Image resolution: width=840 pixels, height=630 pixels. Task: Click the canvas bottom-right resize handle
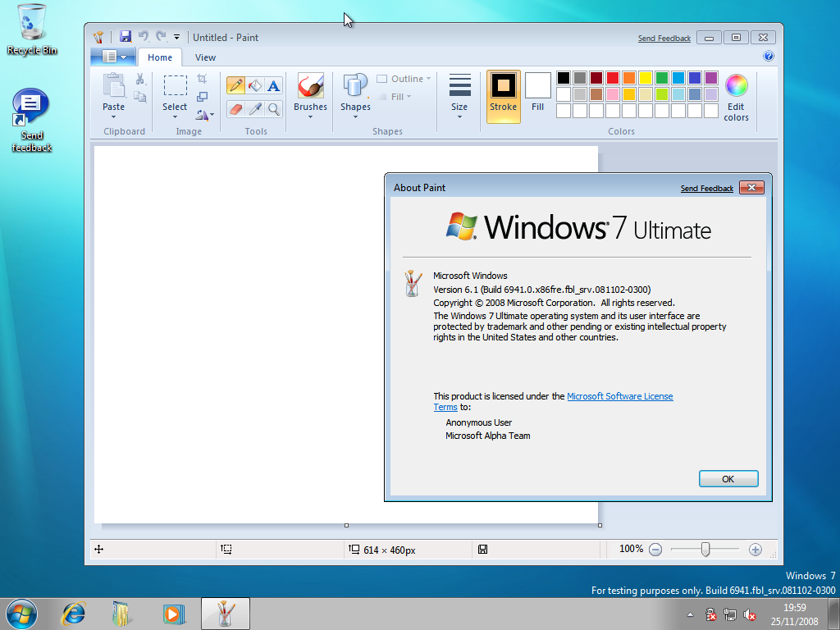pos(600,526)
